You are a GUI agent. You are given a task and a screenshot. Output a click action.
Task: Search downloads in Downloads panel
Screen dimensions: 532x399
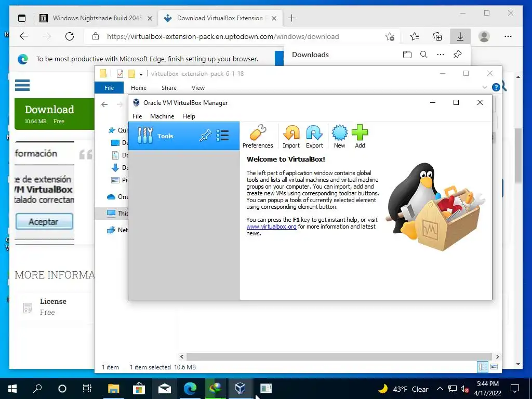coord(424,54)
